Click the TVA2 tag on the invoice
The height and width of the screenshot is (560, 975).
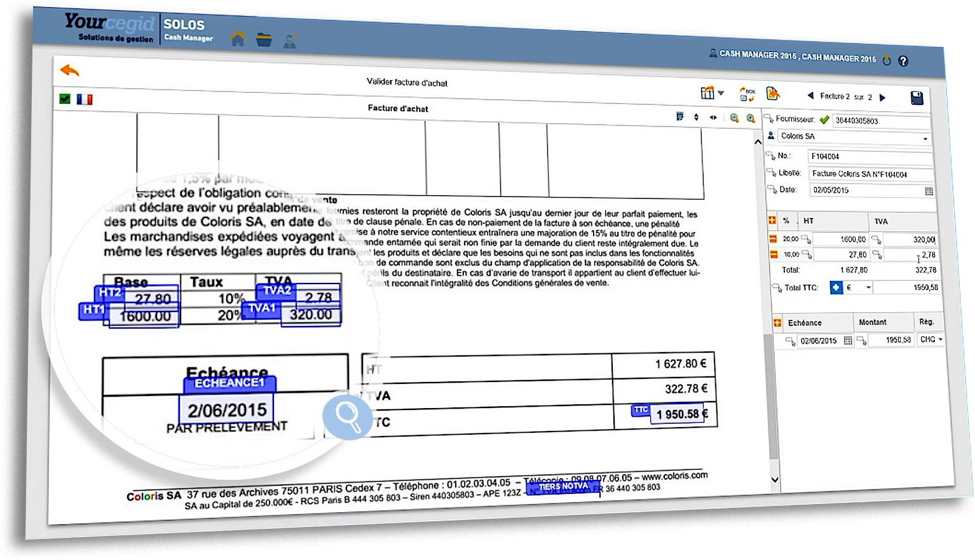pos(277,290)
